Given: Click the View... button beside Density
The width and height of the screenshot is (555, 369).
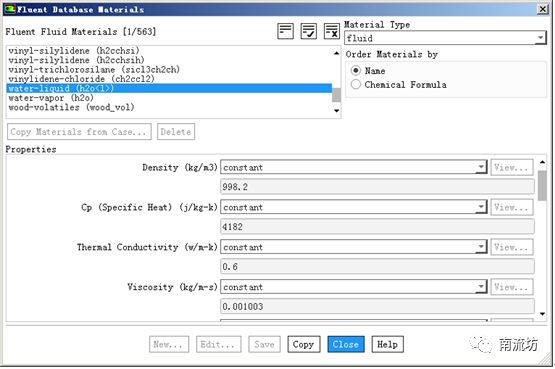Looking at the screenshot, I should click(x=511, y=167).
